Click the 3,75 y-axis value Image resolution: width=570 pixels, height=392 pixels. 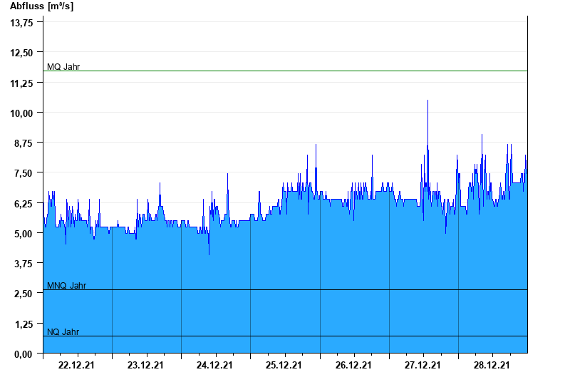pos(24,264)
